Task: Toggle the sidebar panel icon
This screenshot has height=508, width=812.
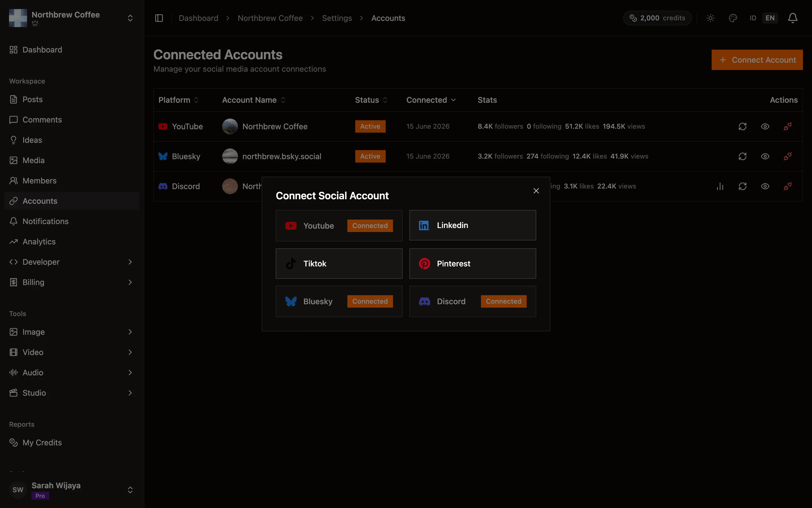Action: 159,18
